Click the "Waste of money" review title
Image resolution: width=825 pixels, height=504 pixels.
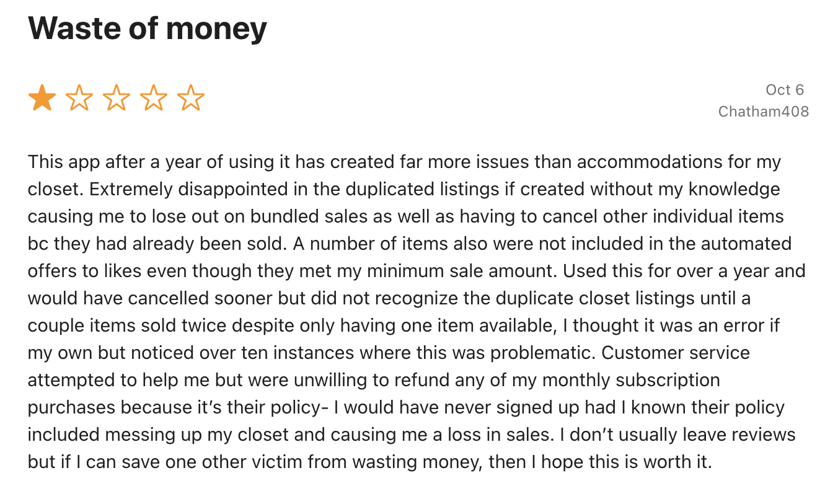(148, 28)
